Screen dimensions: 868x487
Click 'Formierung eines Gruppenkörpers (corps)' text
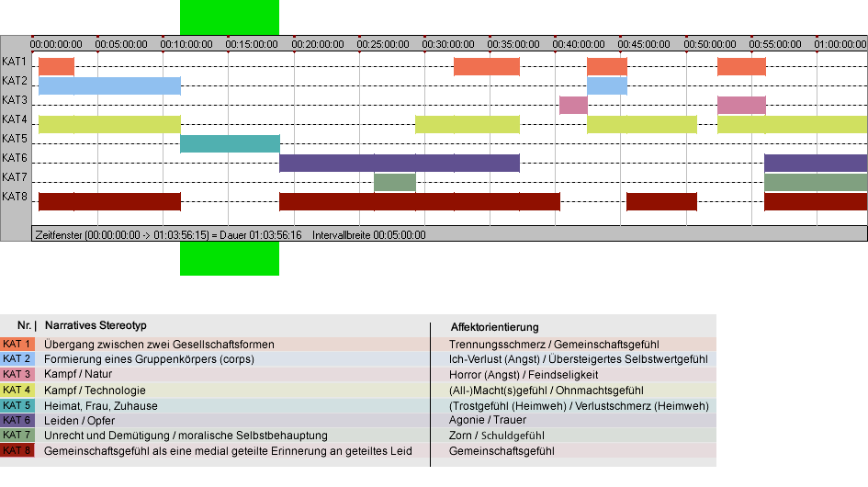click(150, 359)
